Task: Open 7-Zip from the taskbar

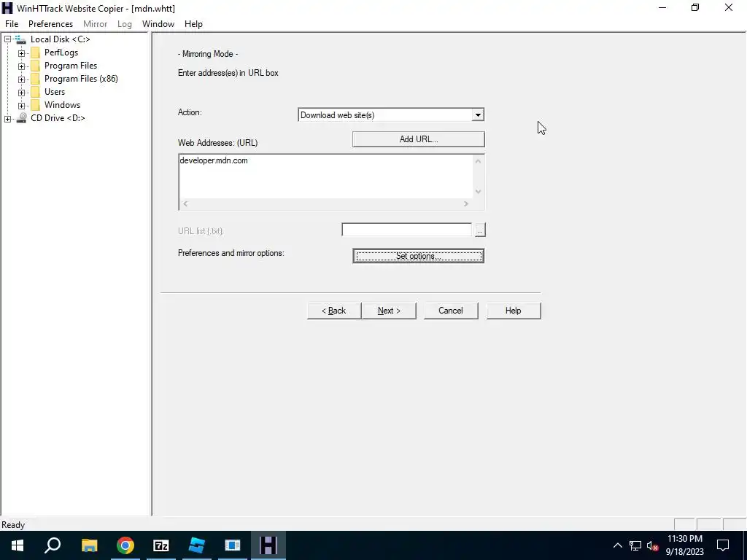Action: tap(161, 545)
